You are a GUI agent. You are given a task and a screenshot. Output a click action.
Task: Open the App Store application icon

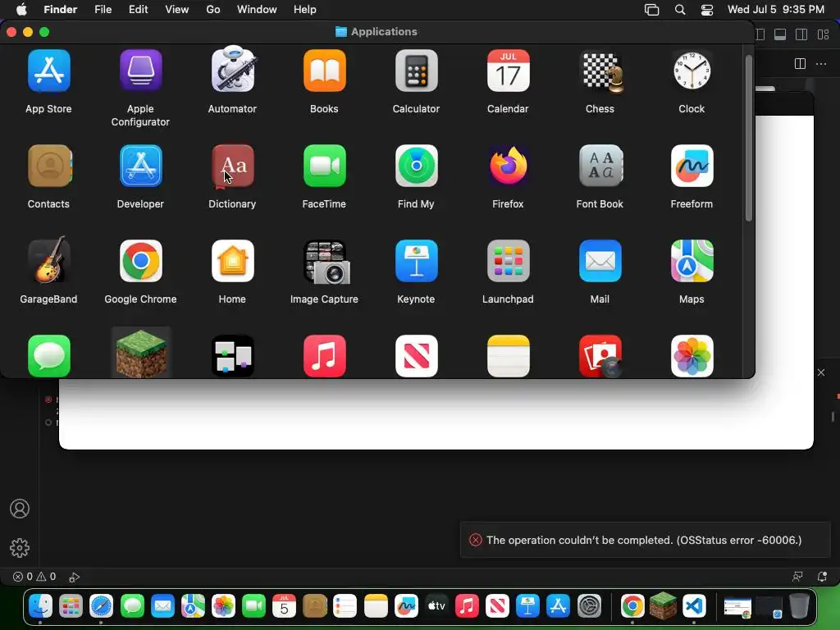click(x=48, y=71)
